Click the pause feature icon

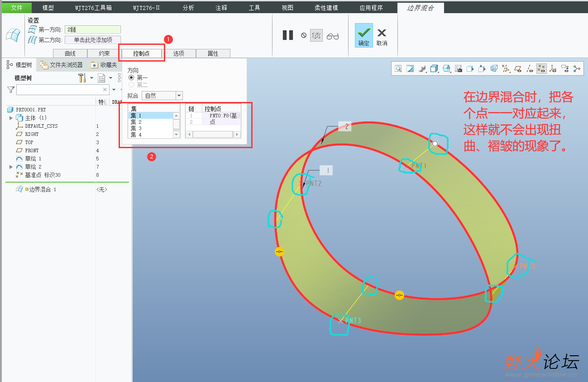pyautogui.click(x=288, y=35)
